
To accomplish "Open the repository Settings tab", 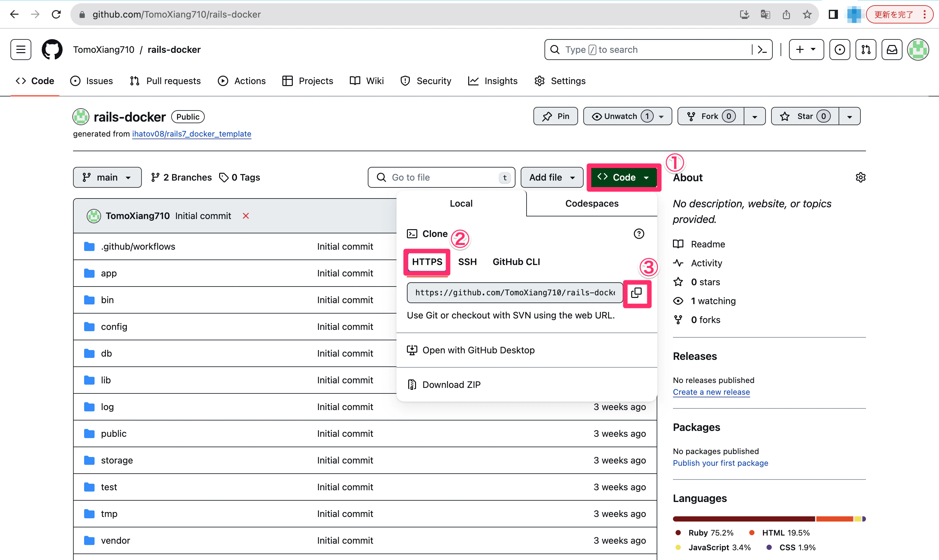I will coord(560,81).
